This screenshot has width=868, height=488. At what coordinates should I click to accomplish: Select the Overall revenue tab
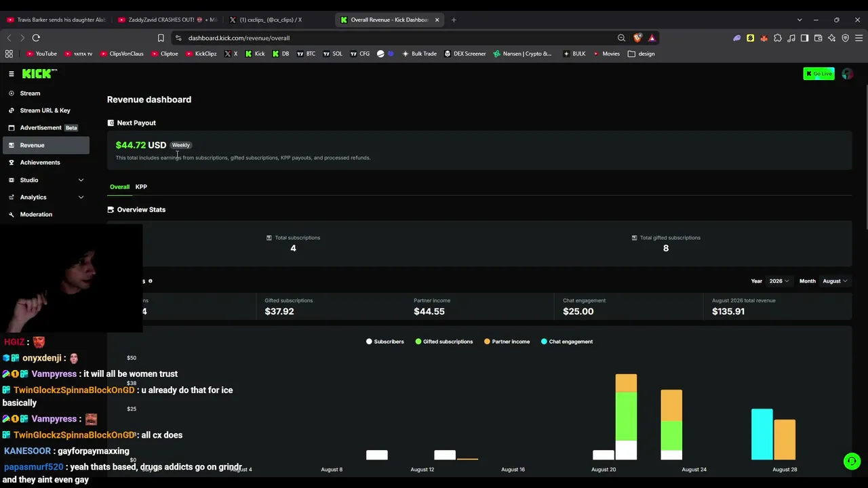point(119,187)
